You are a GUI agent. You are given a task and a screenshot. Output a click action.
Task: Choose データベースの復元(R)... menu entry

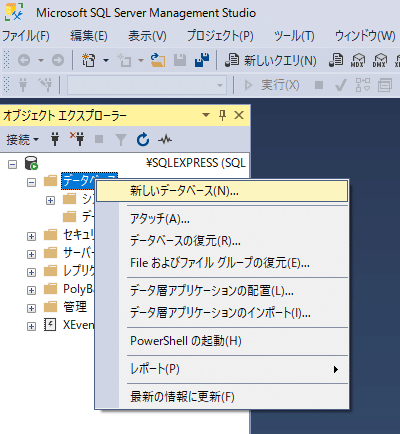click(222, 241)
